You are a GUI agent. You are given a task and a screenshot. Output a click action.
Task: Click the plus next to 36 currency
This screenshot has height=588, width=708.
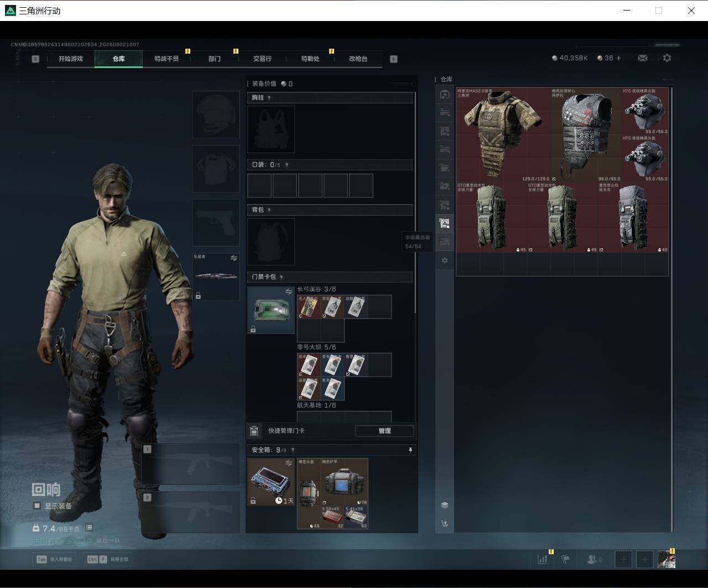618,58
